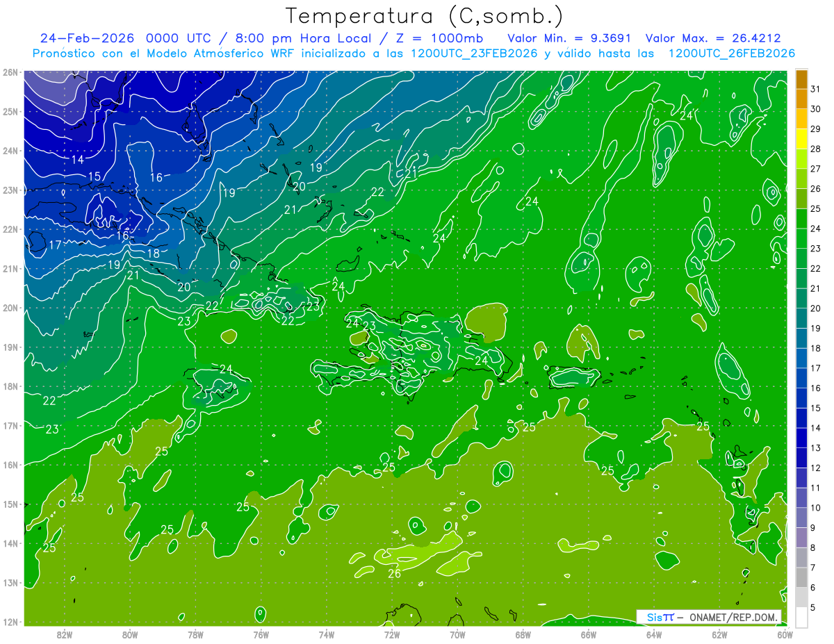Click the "15" isotherm contour label

[95, 176]
